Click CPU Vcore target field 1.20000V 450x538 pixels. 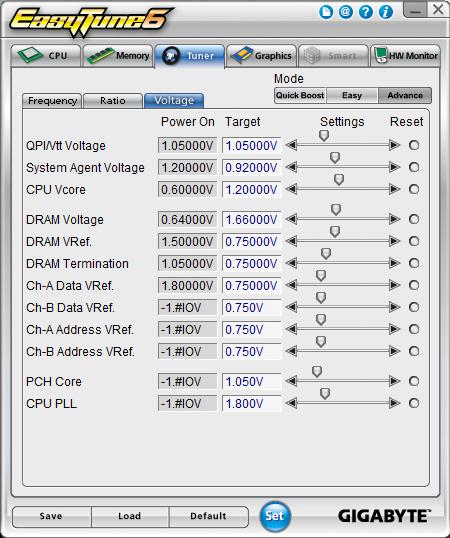252,189
